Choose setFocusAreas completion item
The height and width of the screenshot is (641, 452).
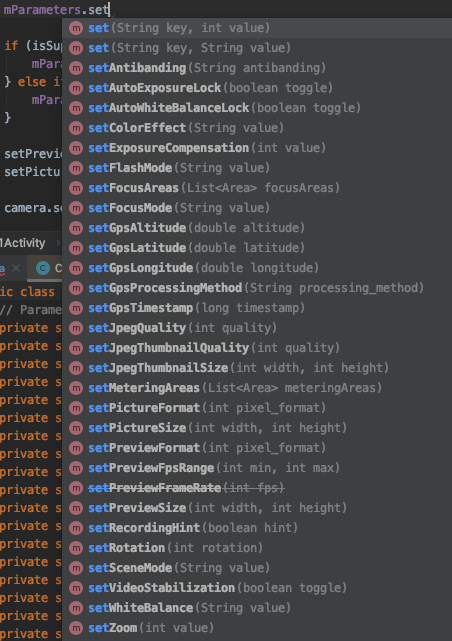[257, 188]
